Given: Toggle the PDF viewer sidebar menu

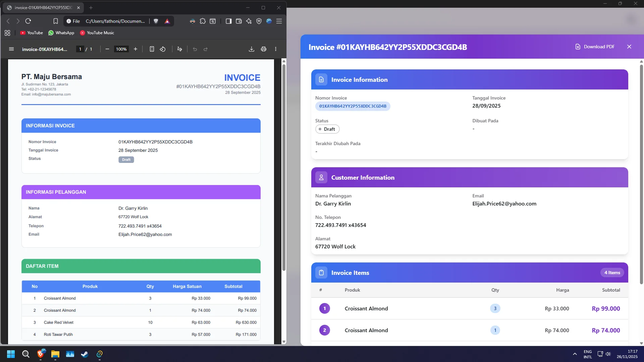Looking at the screenshot, I should pos(11,49).
